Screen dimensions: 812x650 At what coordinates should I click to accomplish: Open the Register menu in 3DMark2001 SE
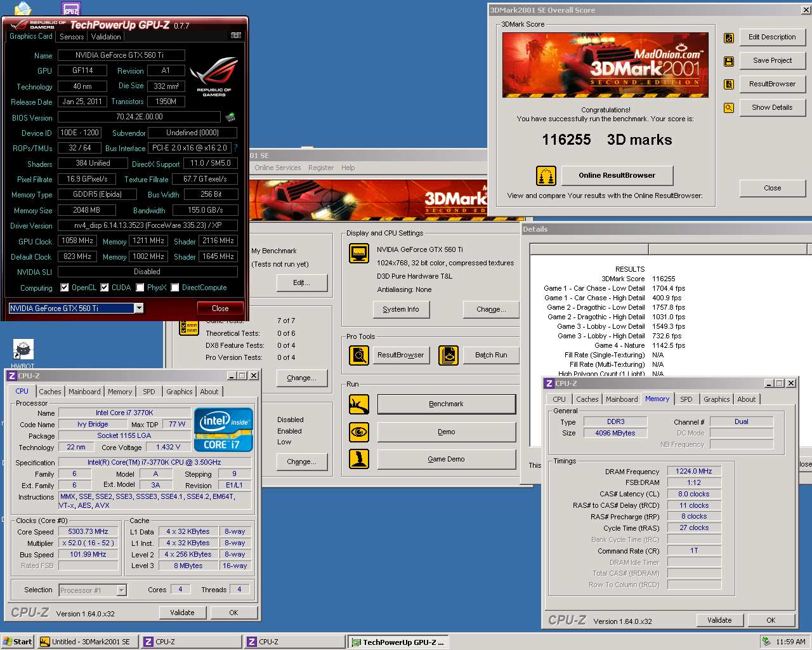coord(321,168)
